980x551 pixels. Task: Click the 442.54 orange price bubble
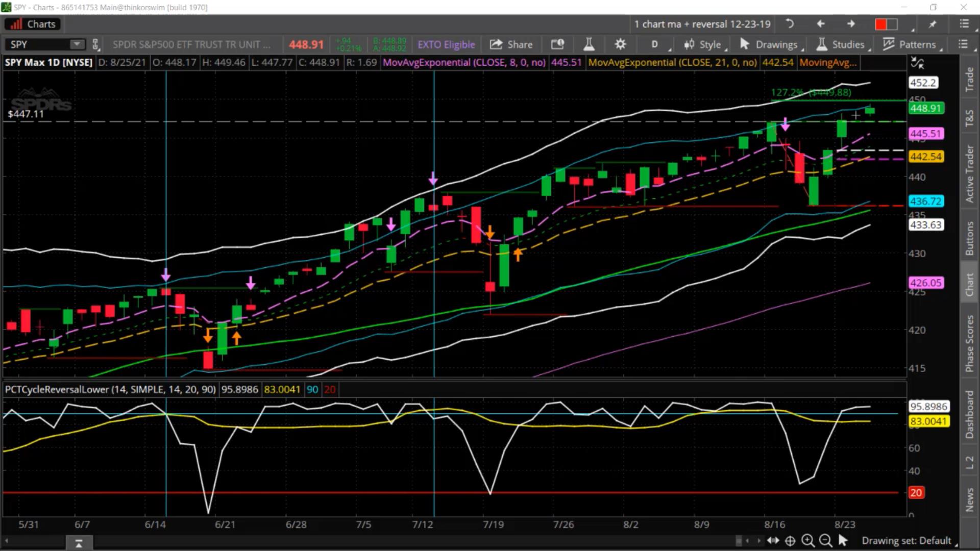[925, 157]
